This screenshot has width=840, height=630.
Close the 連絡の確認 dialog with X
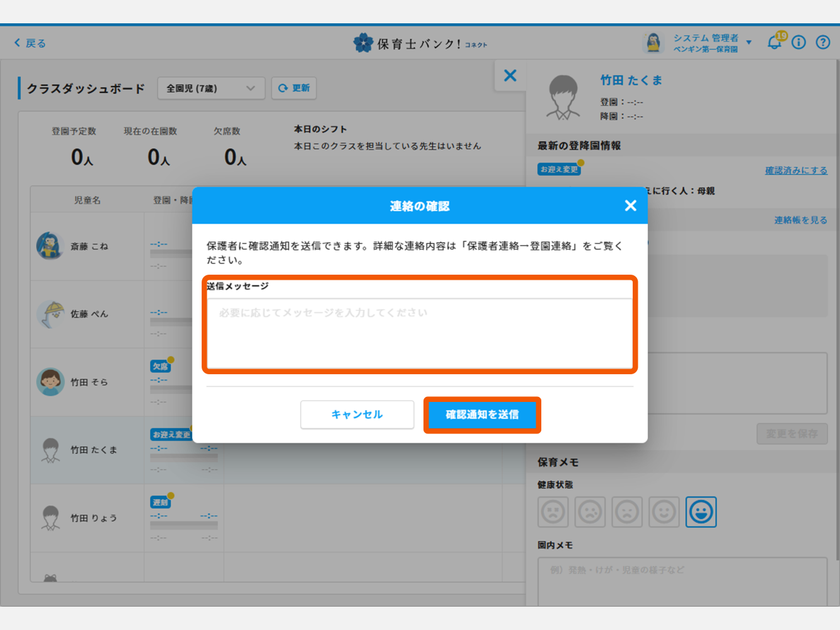click(x=630, y=205)
